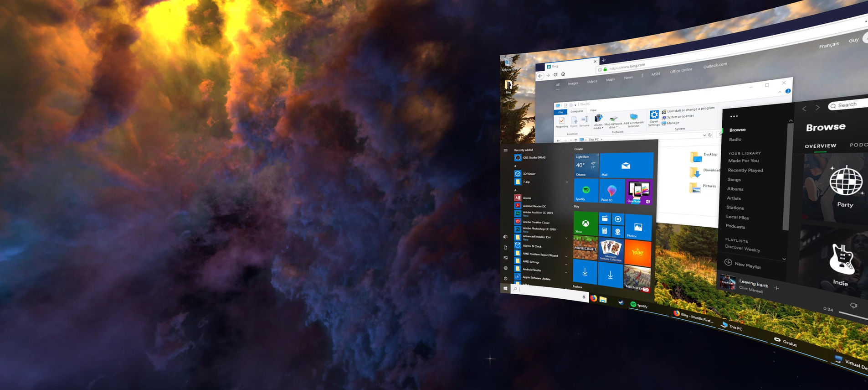The width and height of the screenshot is (868, 390).
Task: Click the Windows Start button
Action: tap(505, 288)
